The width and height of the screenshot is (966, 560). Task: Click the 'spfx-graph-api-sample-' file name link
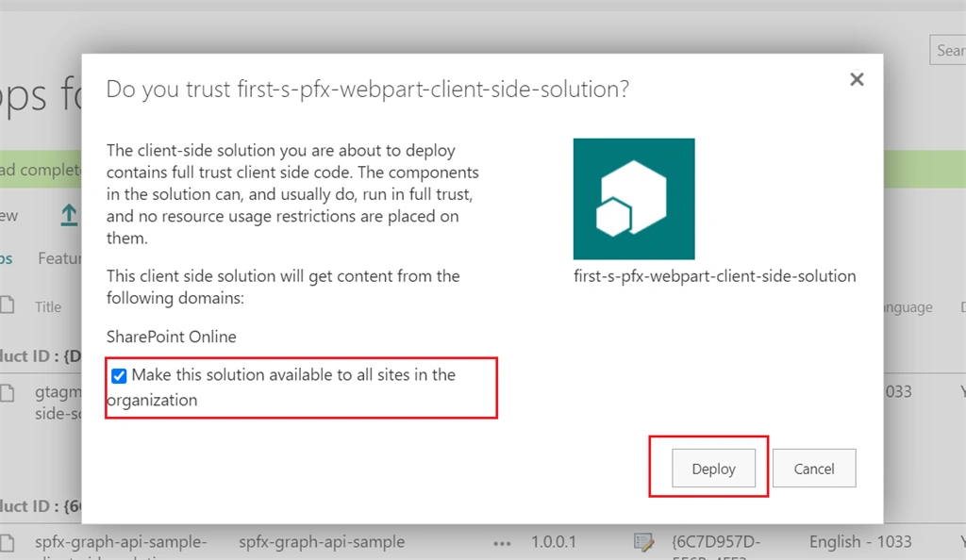point(121,541)
